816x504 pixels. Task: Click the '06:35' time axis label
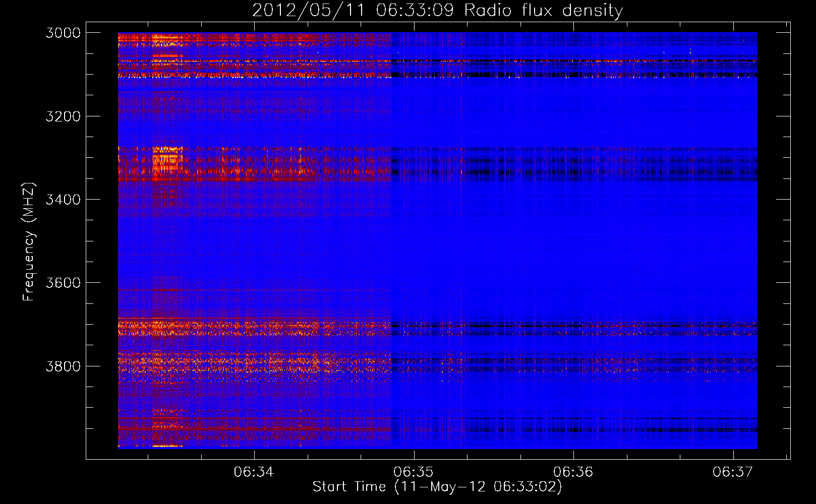coord(414,472)
